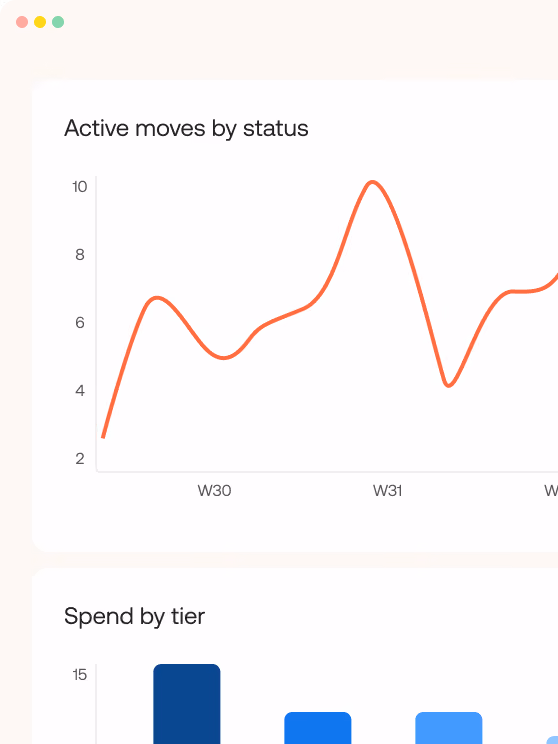This screenshot has width=558, height=744.
Task: Click the yellow minimize window dot
Action: (40, 22)
